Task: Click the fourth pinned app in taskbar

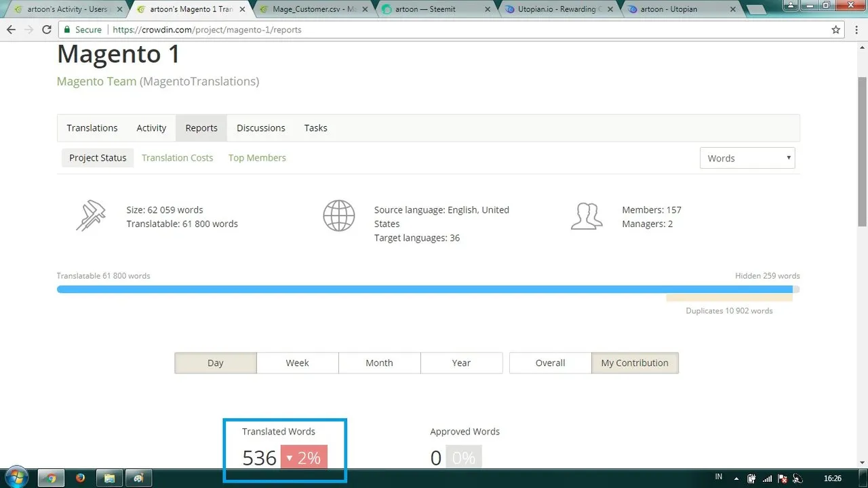Action: 139,478
